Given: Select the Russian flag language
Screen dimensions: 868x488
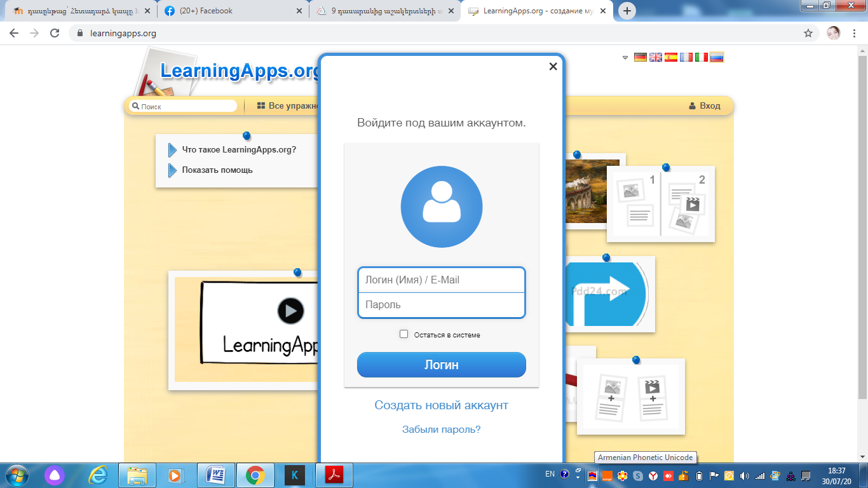Looking at the screenshot, I should coord(717,57).
